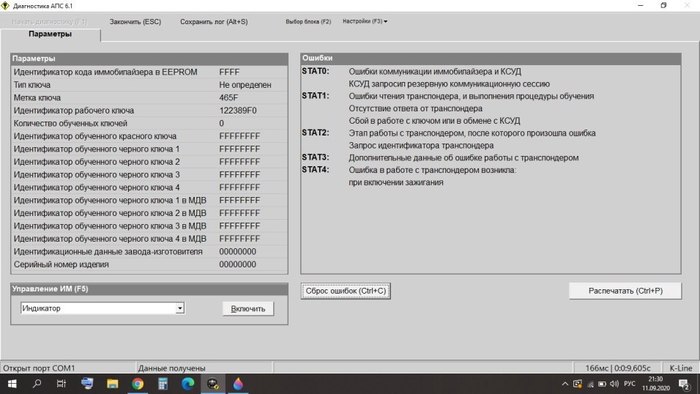Click Сохранить лог (Alt+S)

214,21
